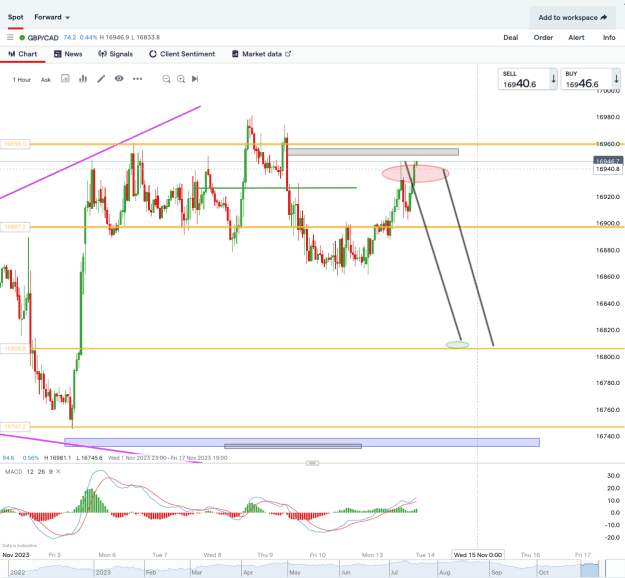Remove the MACD indicator with the X

point(58,472)
